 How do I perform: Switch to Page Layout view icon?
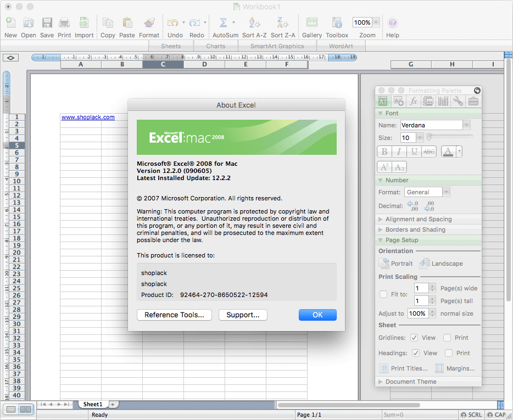[26, 410]
